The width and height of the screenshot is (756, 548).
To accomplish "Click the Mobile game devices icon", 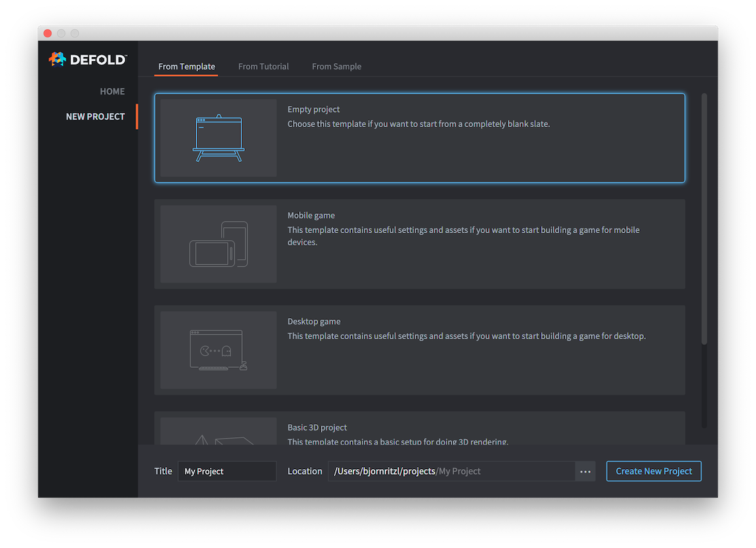I will (218, 245).
